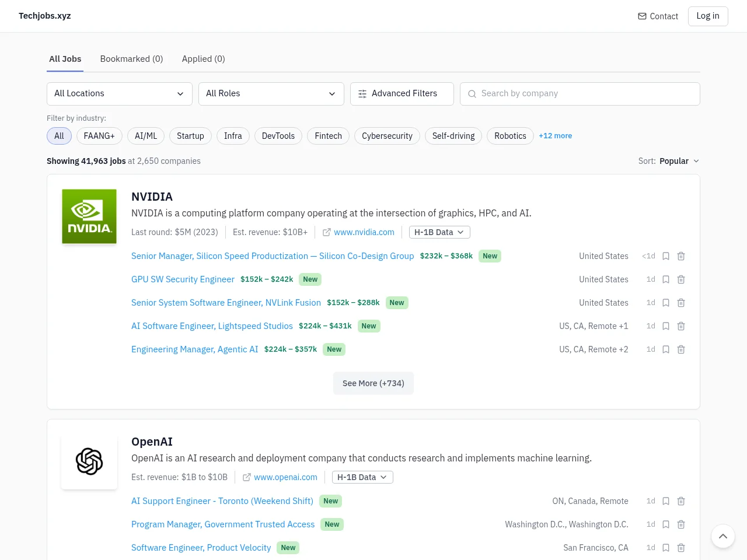
Task: Trash the AI Support Engineer - Toronto listing
Action: tap(681, 501)
